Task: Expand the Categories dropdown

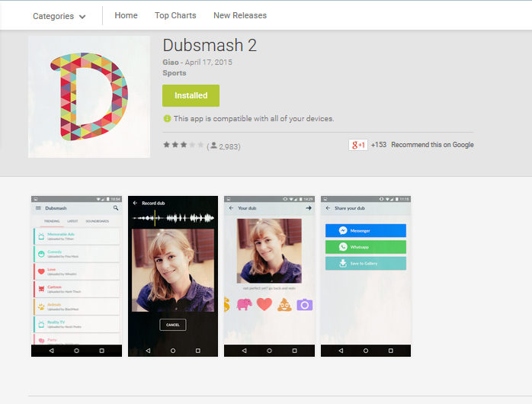Action: [x=59, y=16]
